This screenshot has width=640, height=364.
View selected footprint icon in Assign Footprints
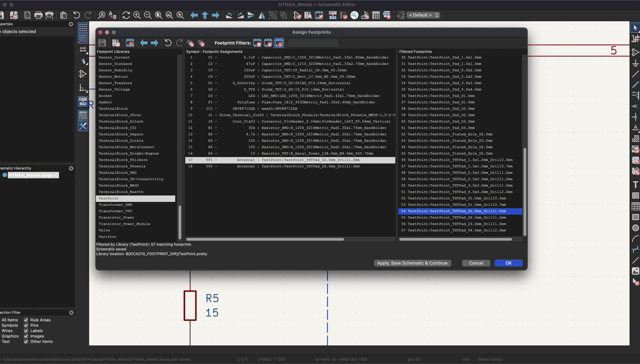click(x=130, y=43)
